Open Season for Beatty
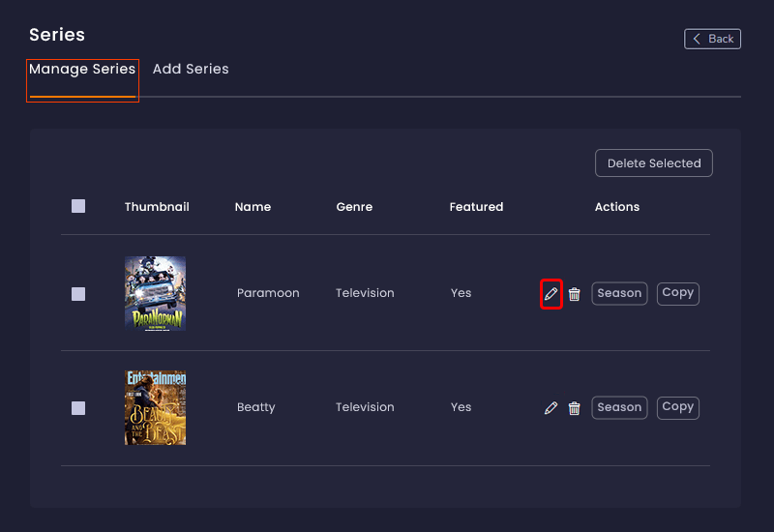Image resolution: width=774 pixels, height=532 pixels. click(x=619, y=407)
